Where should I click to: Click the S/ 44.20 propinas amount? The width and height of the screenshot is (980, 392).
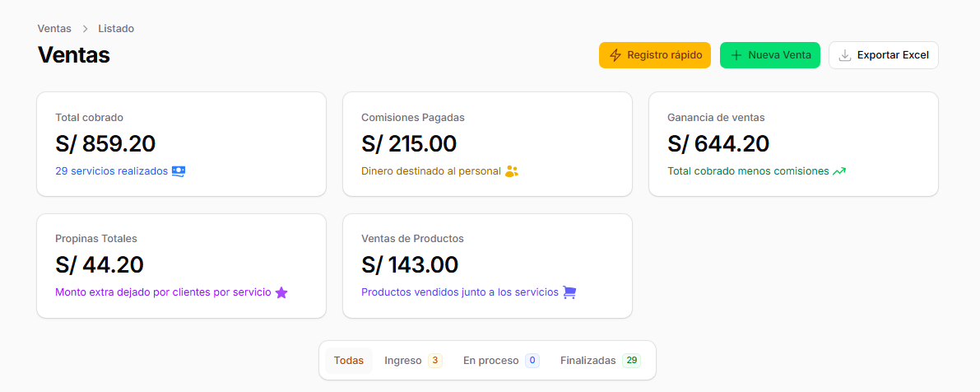point(100,265)
